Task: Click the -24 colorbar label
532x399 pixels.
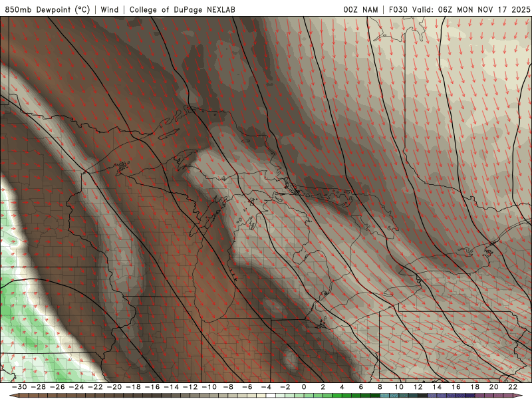Action: coord(76,387)
